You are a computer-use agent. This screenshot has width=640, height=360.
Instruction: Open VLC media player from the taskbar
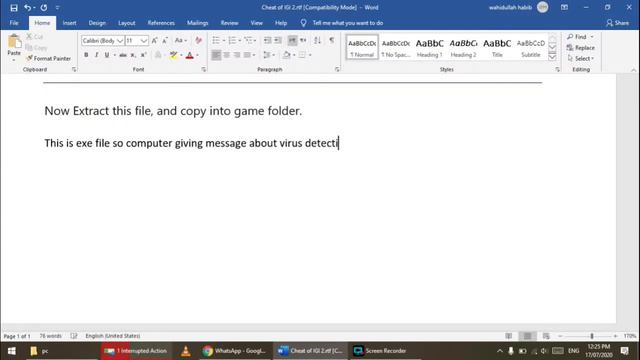click(x=185, y=351)
